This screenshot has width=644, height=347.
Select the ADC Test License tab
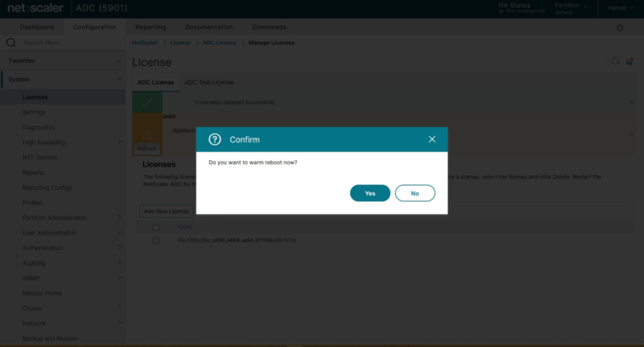[209, 82]
